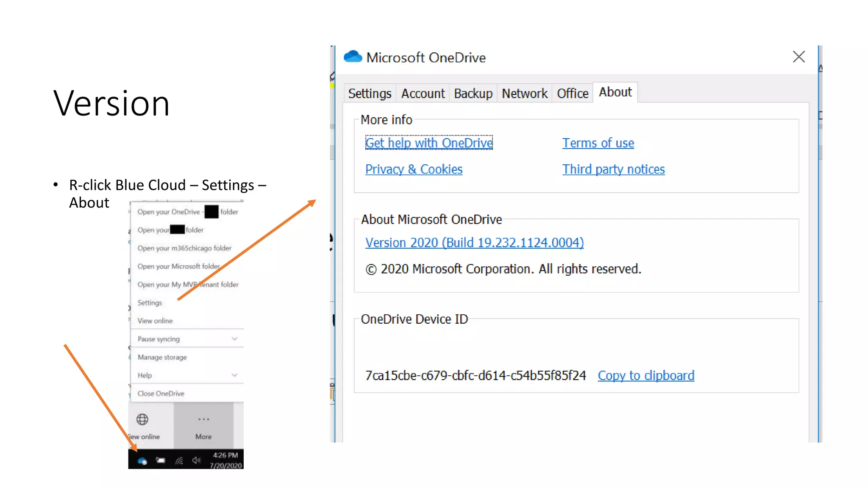The height and width of the screenshot is (488, 868).
Task: Choose Manage storage menu entry
Action: coord(162,358)
